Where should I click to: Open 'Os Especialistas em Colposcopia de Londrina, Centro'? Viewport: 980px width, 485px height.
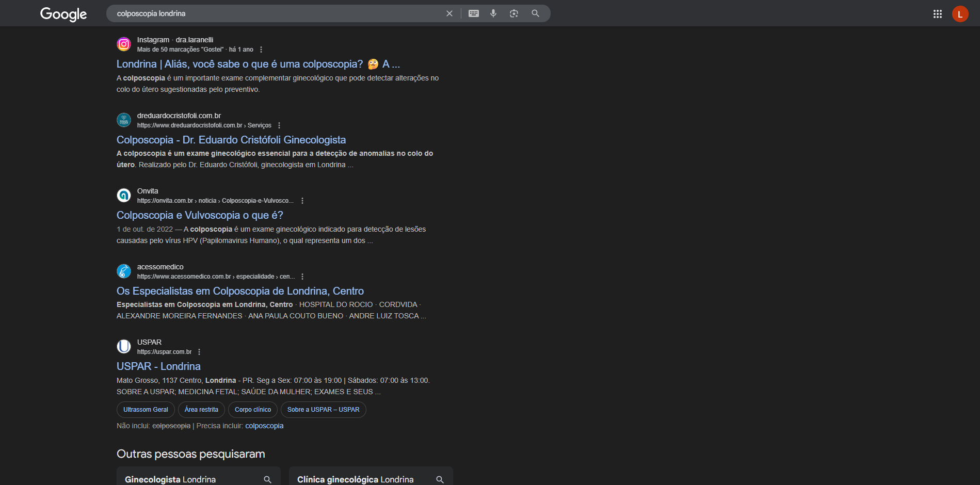pyautogui.click(x=240, y=291)
